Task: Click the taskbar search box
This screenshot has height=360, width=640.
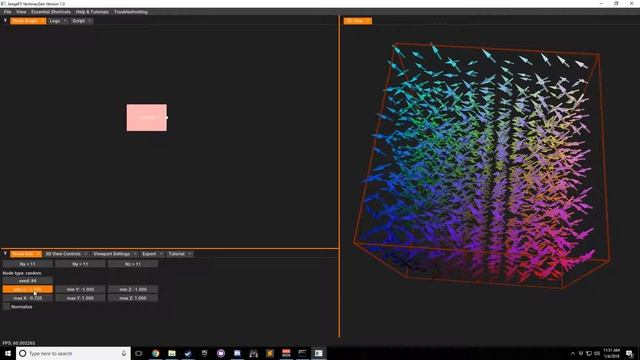Action: tap(73, 353)
